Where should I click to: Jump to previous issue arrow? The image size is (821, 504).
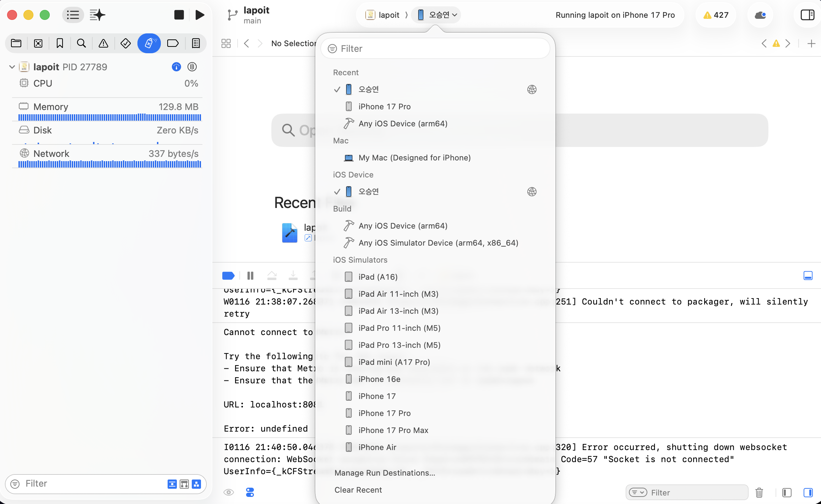coord(764,43)
